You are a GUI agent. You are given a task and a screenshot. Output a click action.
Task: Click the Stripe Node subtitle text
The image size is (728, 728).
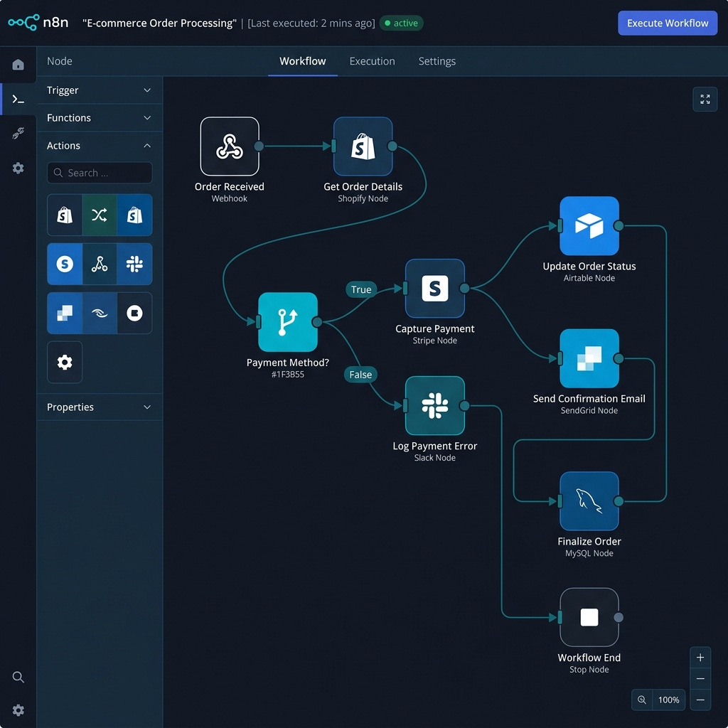[434, 341]
